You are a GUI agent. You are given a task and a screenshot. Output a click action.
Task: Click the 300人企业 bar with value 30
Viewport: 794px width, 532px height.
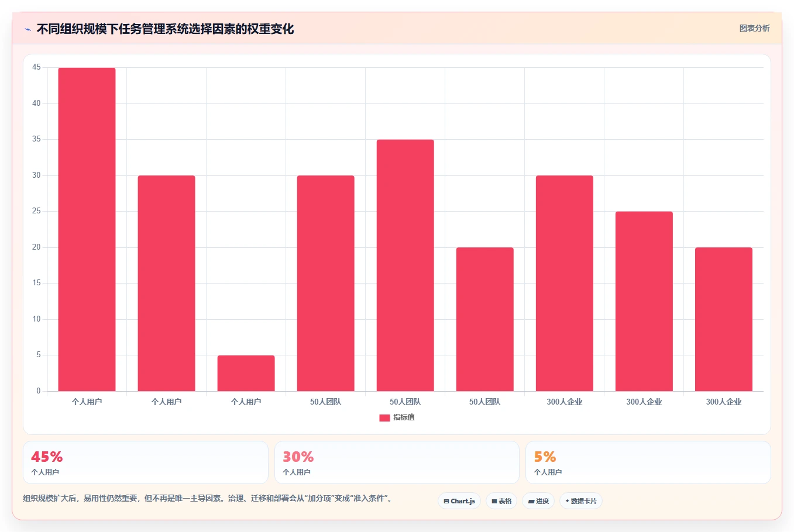pyautogui.click(x=564, y=283)
